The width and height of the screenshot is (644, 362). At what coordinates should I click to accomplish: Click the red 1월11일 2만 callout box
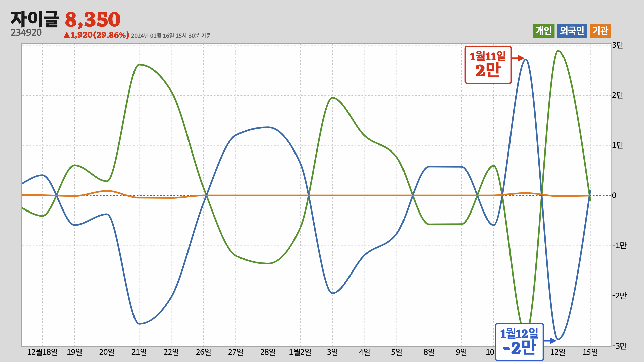pos(488,65)
